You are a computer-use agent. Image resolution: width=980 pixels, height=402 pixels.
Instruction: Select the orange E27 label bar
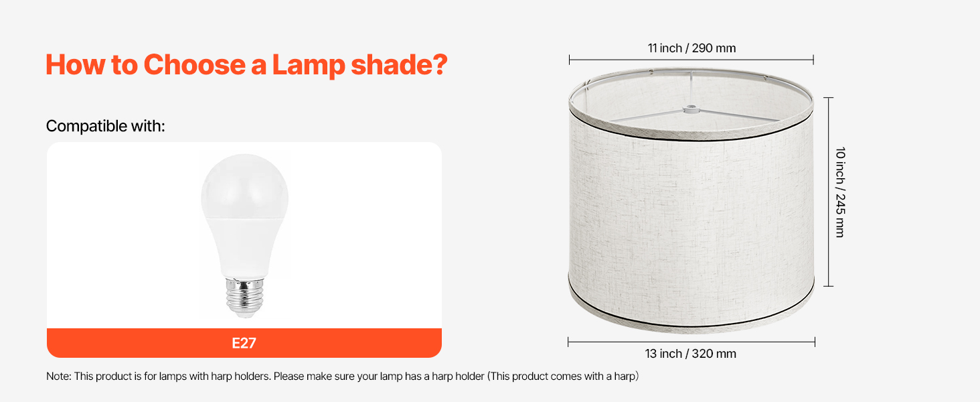pyautogui.click(x=244, y=343)
